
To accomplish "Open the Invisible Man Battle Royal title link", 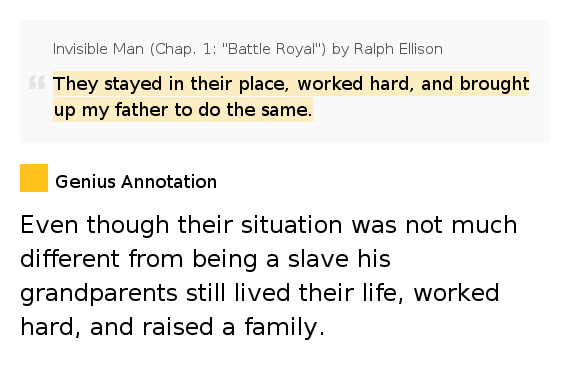I will click(x=248, y=49).
